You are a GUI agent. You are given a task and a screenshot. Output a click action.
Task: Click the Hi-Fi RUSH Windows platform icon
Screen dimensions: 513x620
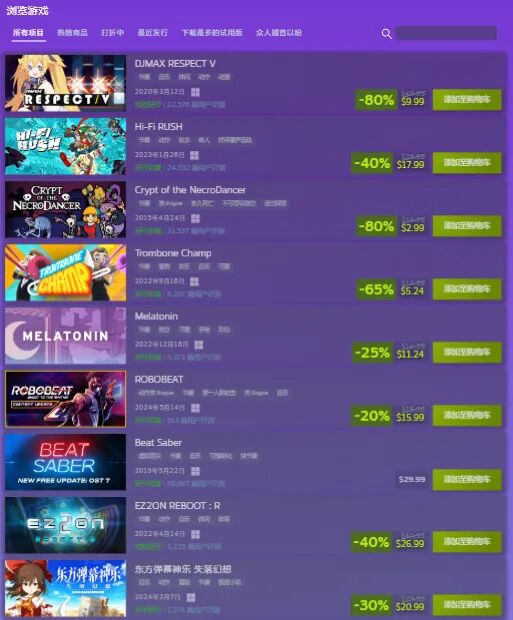pos(194,155)
